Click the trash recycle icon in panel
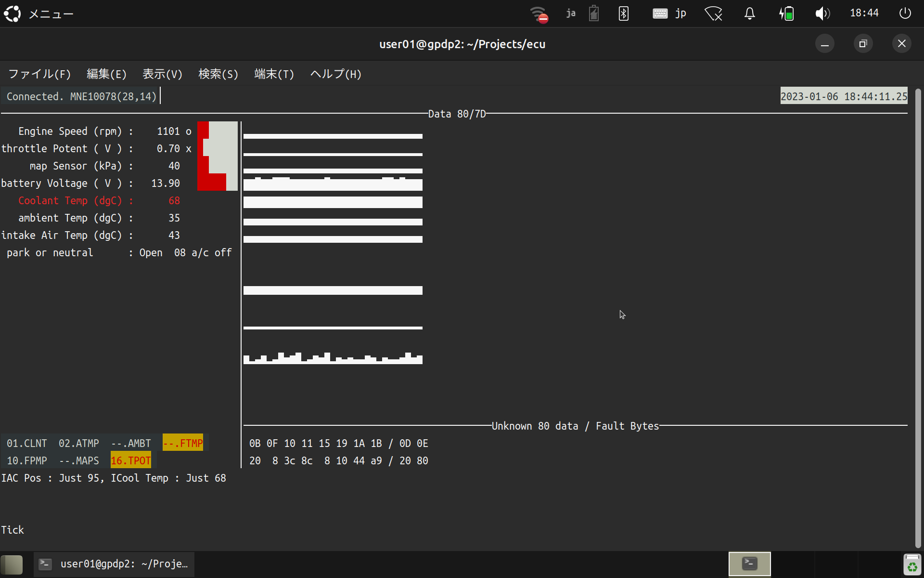924x578 pixels. (912, 565)
